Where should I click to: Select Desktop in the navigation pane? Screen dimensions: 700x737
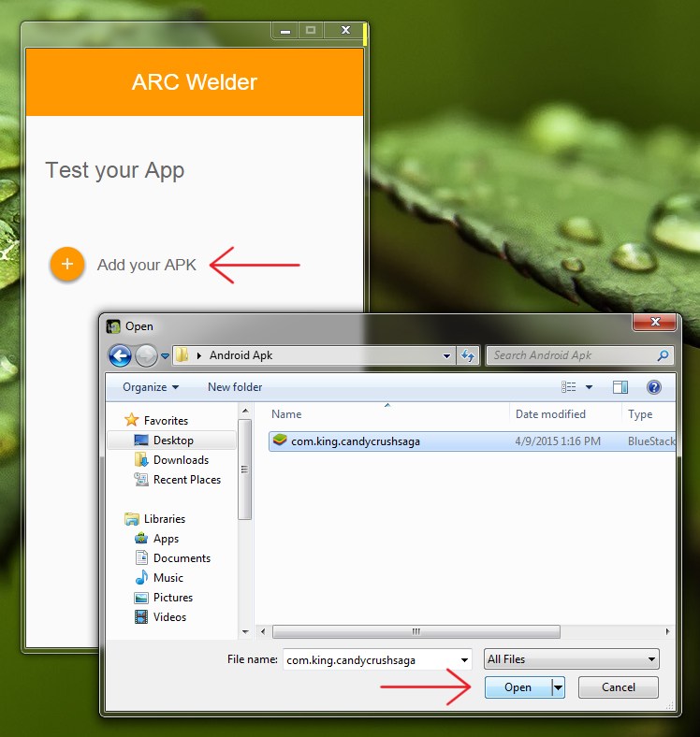coord(173,440)
